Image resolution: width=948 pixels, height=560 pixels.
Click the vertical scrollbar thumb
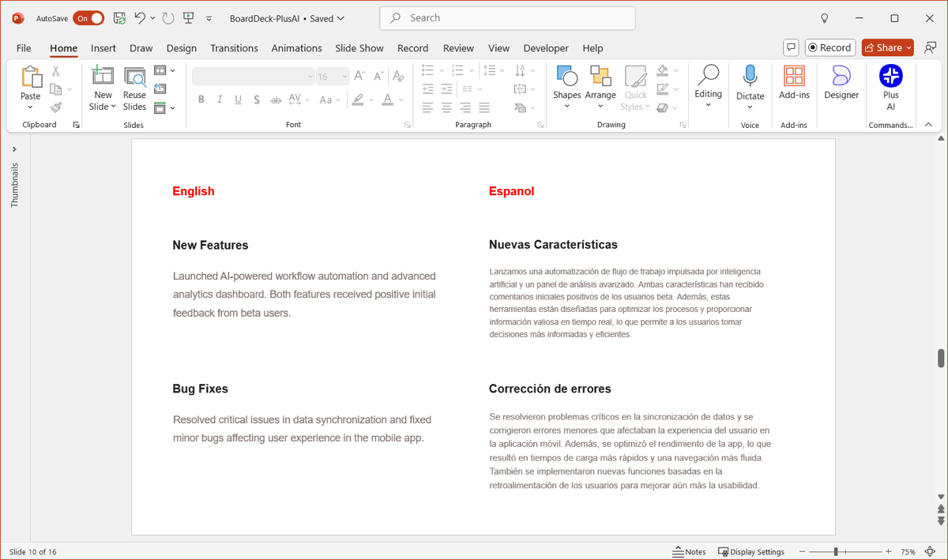click(x=941, y=358)
